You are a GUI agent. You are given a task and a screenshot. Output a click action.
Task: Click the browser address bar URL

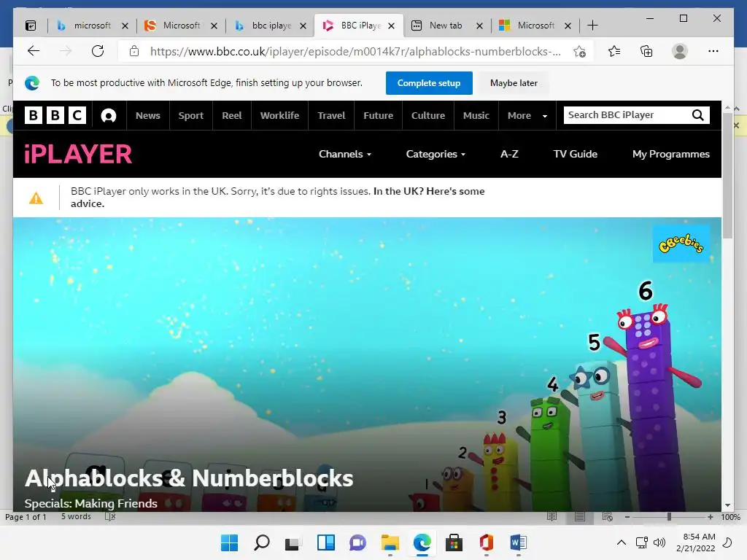click(x=355, y=52)
